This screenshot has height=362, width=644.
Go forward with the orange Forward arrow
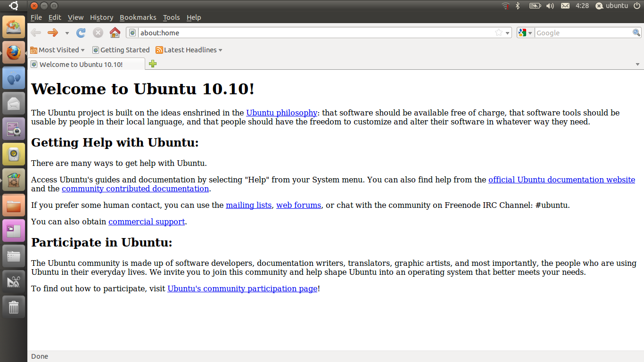point(53,33)
